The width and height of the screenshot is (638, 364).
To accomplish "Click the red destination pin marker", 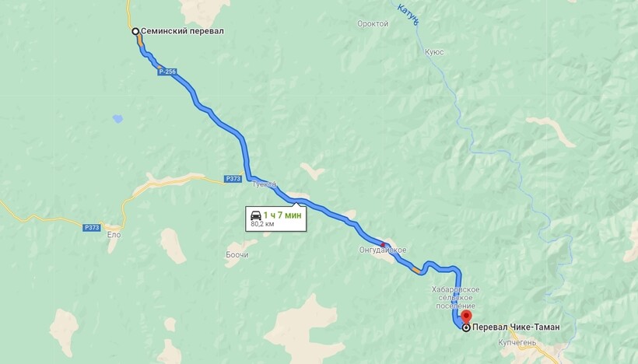I will pyautogui.click(x=466, y=317).
